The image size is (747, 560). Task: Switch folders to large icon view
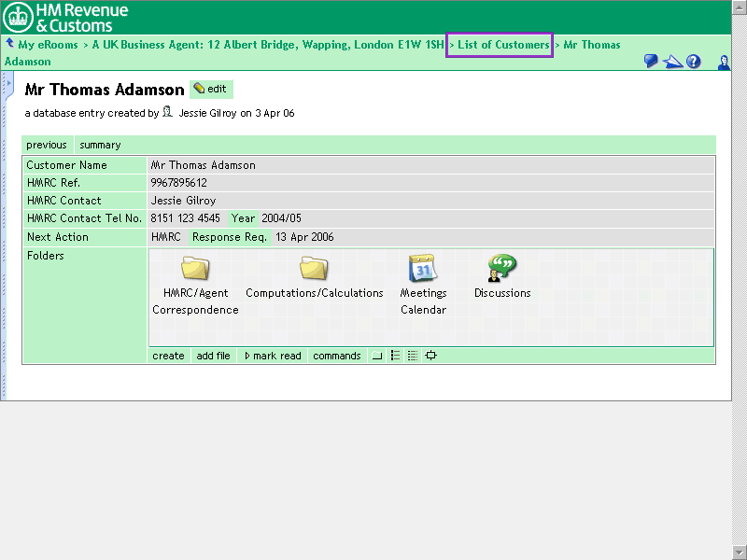377,356
